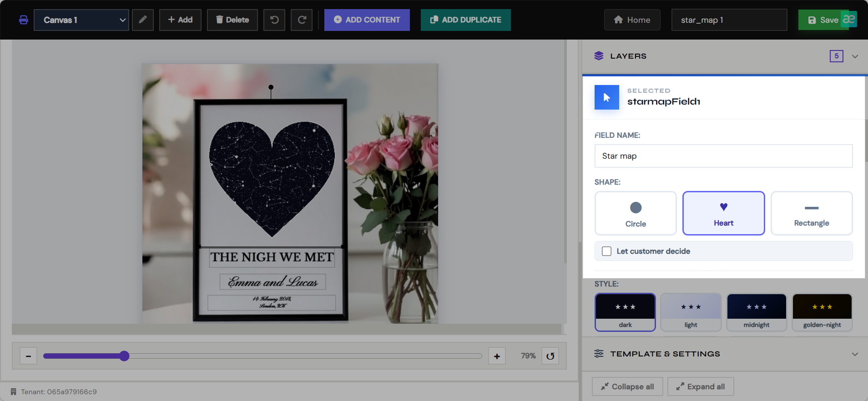Click ADD CONTENT button

tap(367, 20)
